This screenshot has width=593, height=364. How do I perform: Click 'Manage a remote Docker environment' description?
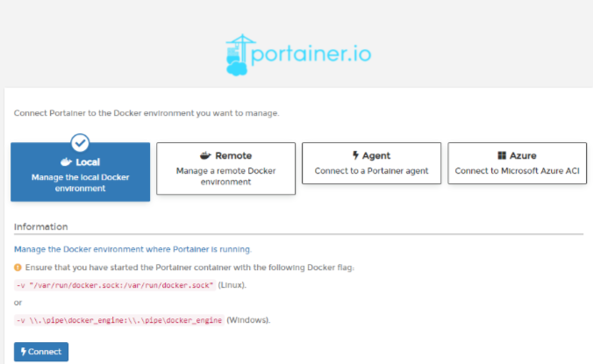coord(225,176)
